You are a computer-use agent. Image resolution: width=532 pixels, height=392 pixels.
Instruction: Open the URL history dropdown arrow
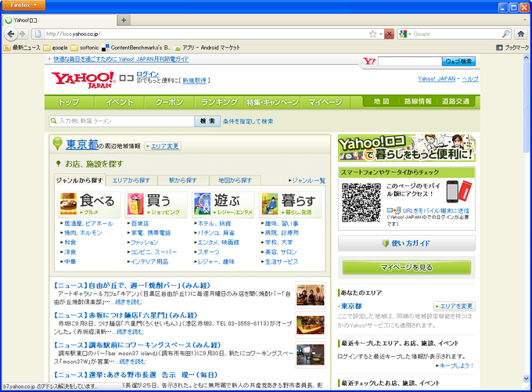[x=381, y=34]
